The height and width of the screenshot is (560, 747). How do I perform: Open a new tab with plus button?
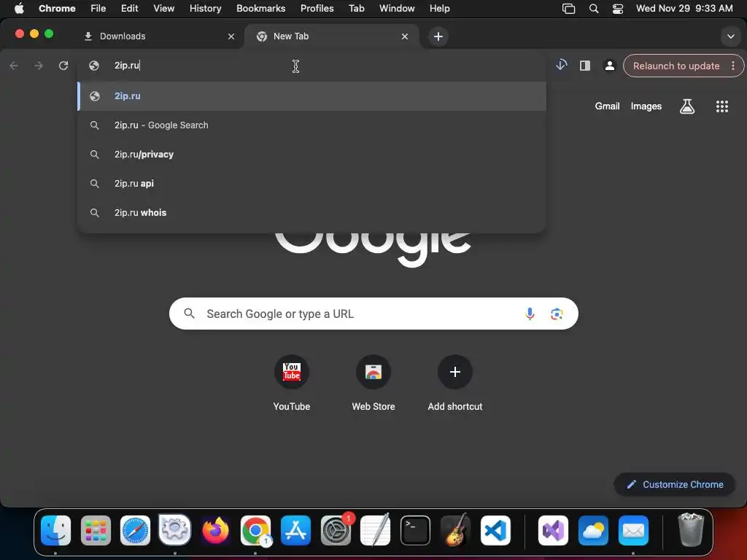coord(438,36)
